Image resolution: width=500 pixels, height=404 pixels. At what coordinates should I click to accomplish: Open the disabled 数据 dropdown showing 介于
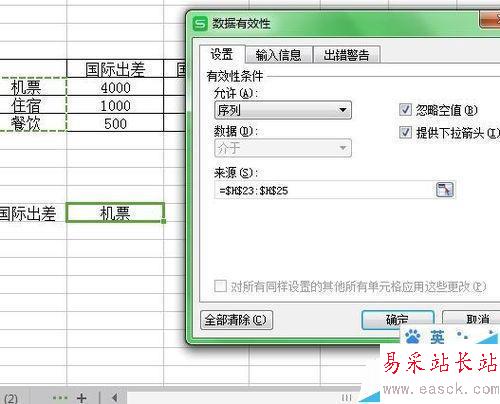click(x=283, y=148)
